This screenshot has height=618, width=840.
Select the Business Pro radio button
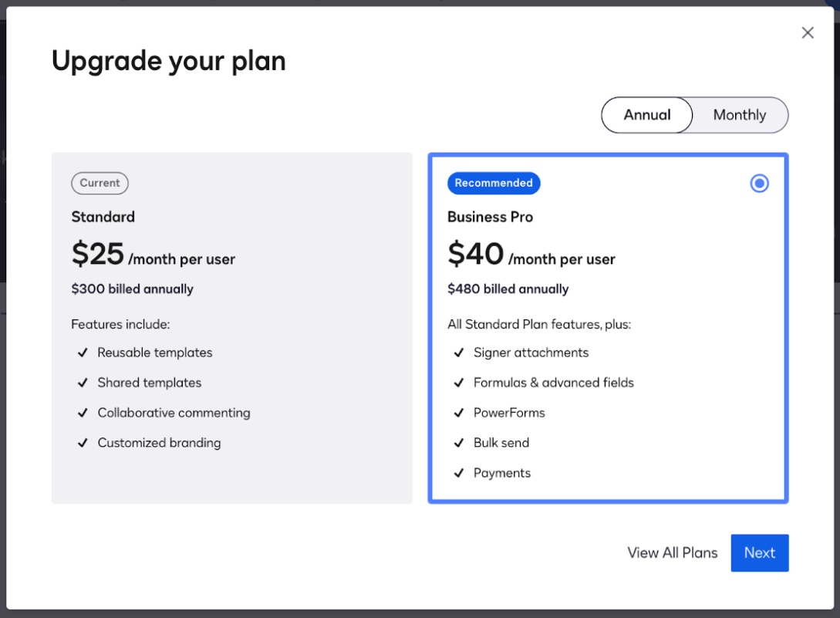(759, 183)
